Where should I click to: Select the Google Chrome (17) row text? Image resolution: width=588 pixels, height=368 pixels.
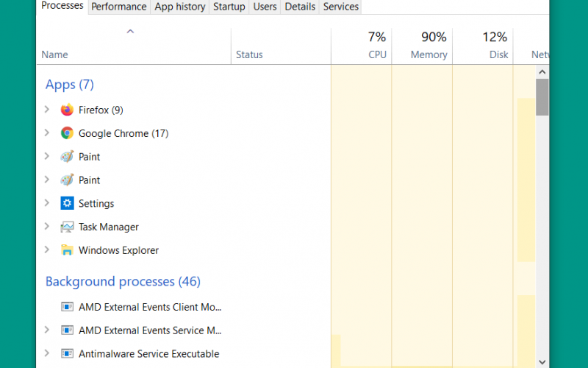tap(123, 133)
